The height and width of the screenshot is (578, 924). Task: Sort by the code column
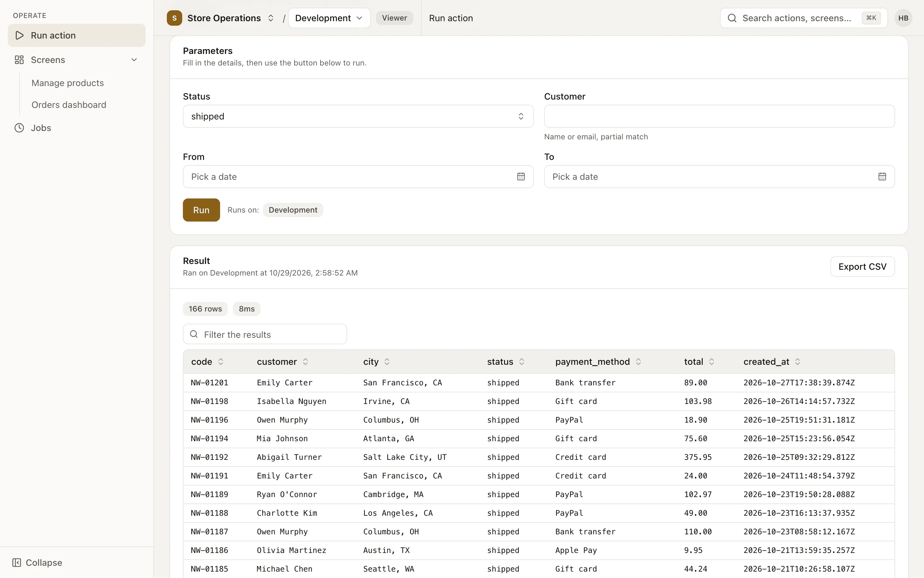click(207, 362)
